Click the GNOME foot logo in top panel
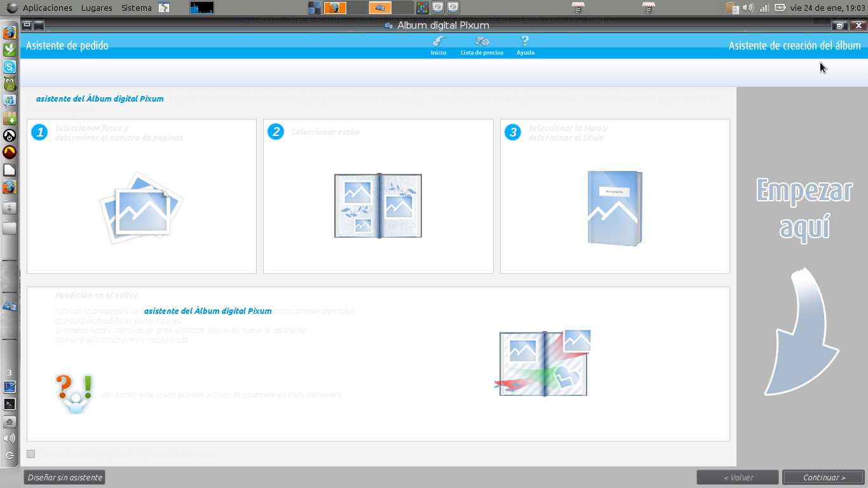868x488 pixels. (12, 8)
